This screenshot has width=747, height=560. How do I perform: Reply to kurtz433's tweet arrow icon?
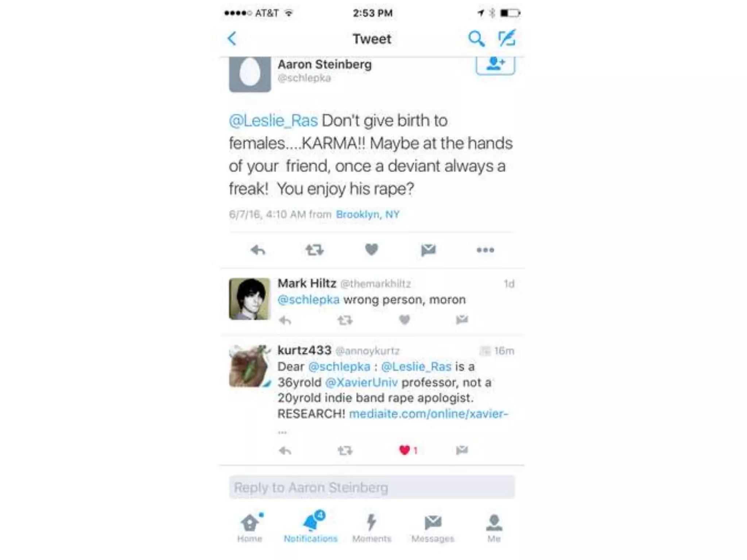tap(285, 451)
